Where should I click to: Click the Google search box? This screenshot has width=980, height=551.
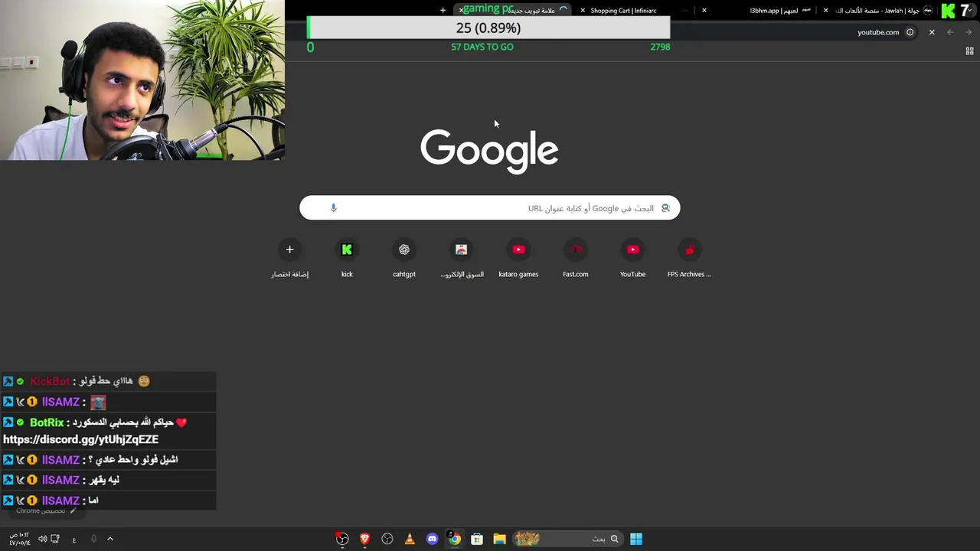(x=489, y=208)
